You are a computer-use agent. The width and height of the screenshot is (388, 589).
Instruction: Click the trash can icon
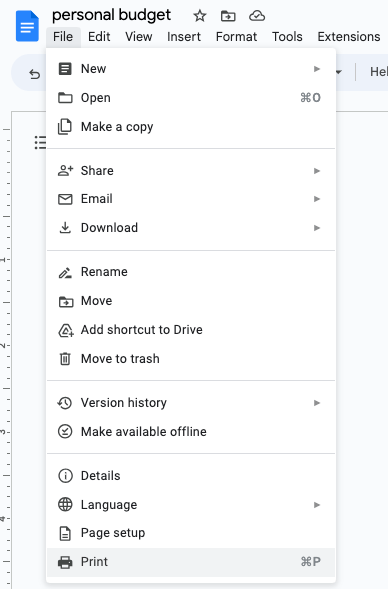click(65, 359)
